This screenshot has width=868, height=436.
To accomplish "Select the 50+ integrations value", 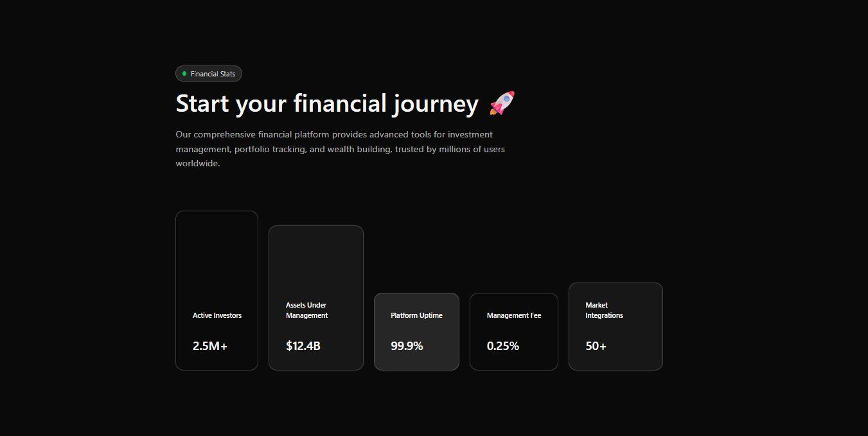I will [x=596, y=346].
